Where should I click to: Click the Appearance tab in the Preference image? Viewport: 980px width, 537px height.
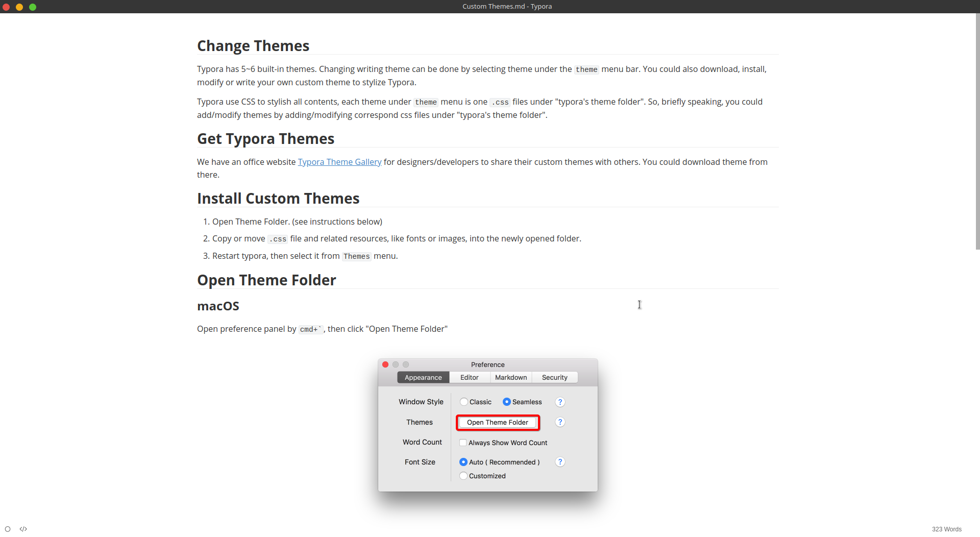click(423, 377)
